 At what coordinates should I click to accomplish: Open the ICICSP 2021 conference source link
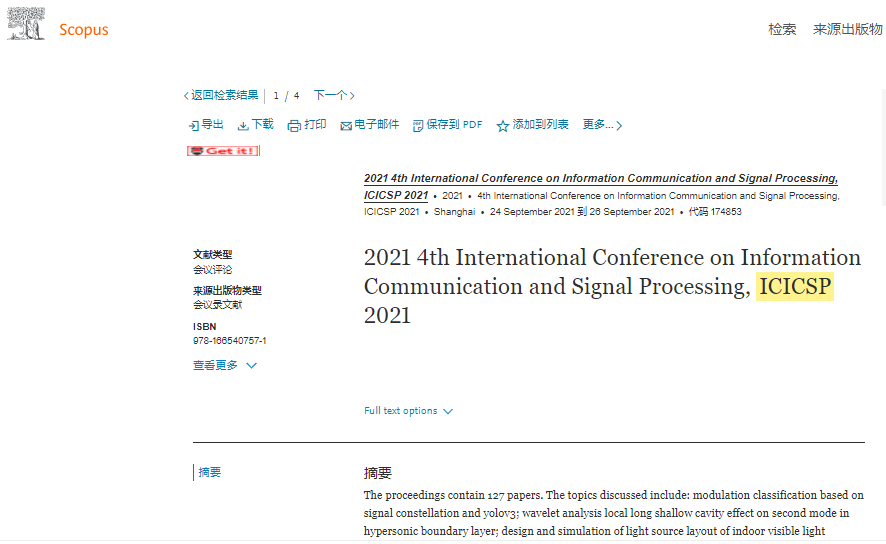(x=601, y=186)
